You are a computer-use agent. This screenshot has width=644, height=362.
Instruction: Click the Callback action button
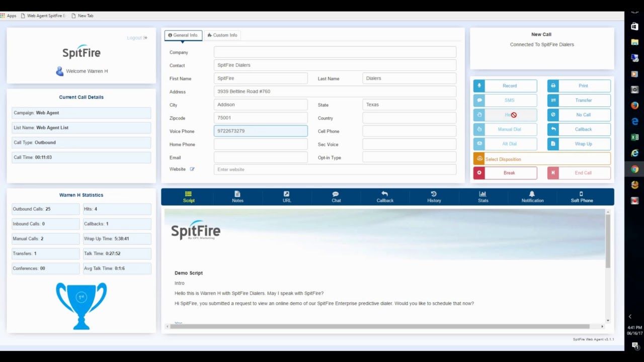coord(579,129)
